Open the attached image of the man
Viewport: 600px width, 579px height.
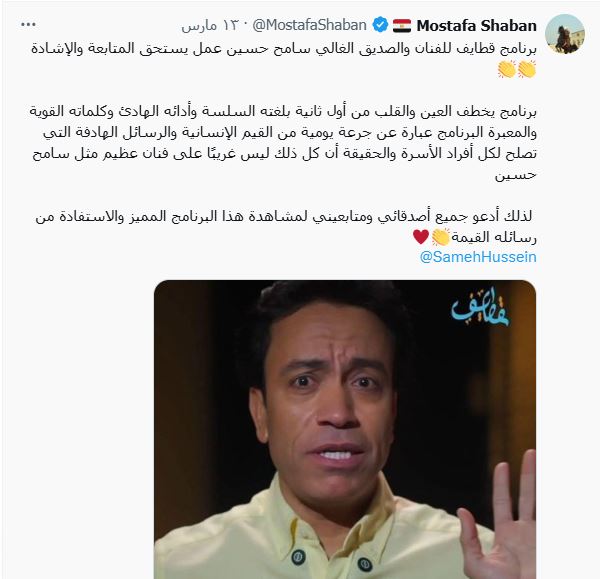pos(345,429)
